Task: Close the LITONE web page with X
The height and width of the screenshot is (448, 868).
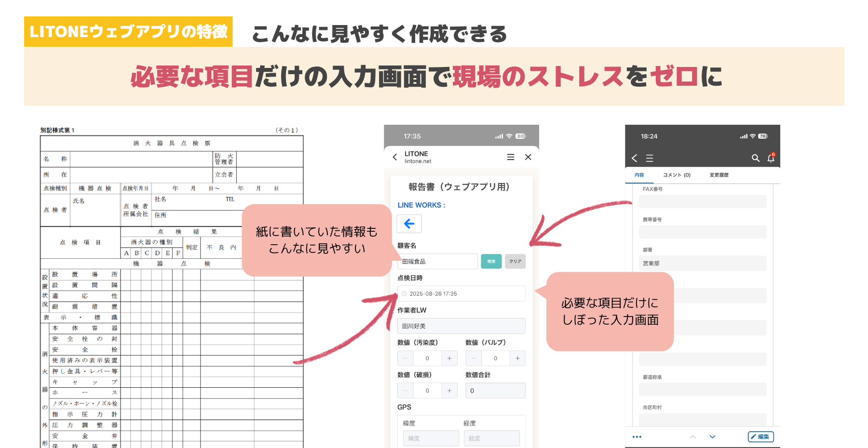Action: click(528, 157)
